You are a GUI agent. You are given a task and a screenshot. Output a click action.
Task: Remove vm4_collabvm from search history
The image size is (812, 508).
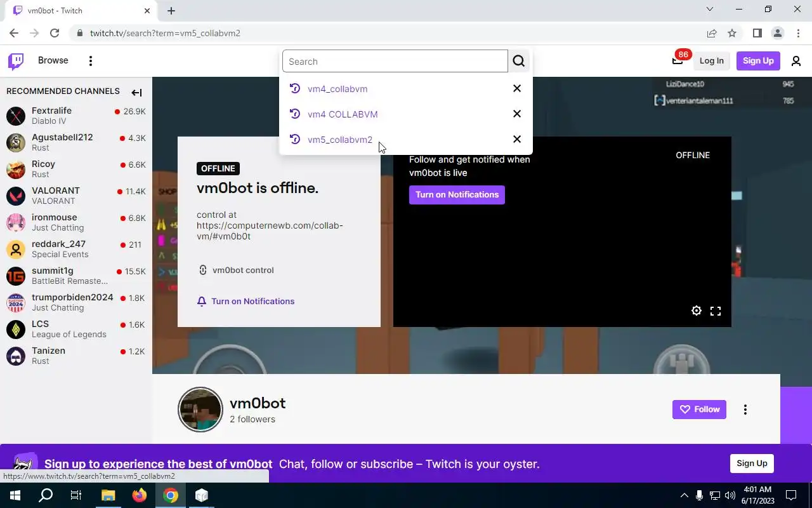tap(517, 88)
